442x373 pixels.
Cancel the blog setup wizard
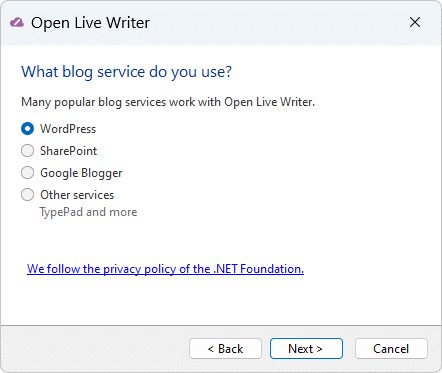click(x=391, y=349)
